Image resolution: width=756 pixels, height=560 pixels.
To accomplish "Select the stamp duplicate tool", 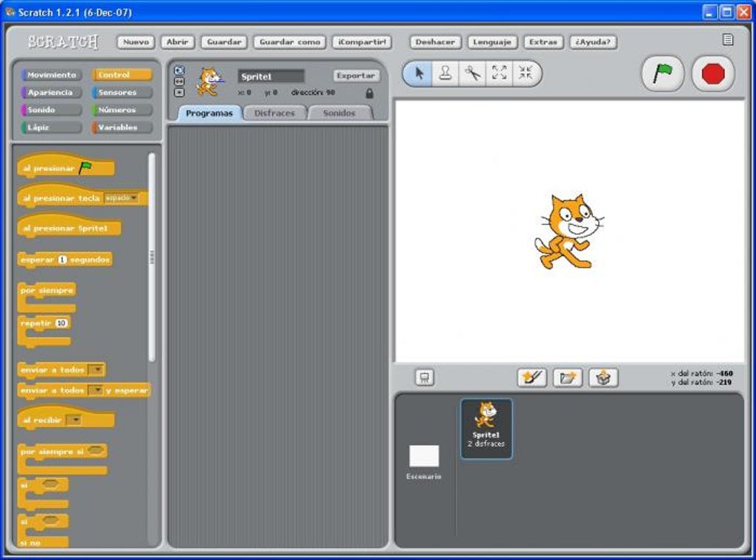I will [x=445, y=73].
